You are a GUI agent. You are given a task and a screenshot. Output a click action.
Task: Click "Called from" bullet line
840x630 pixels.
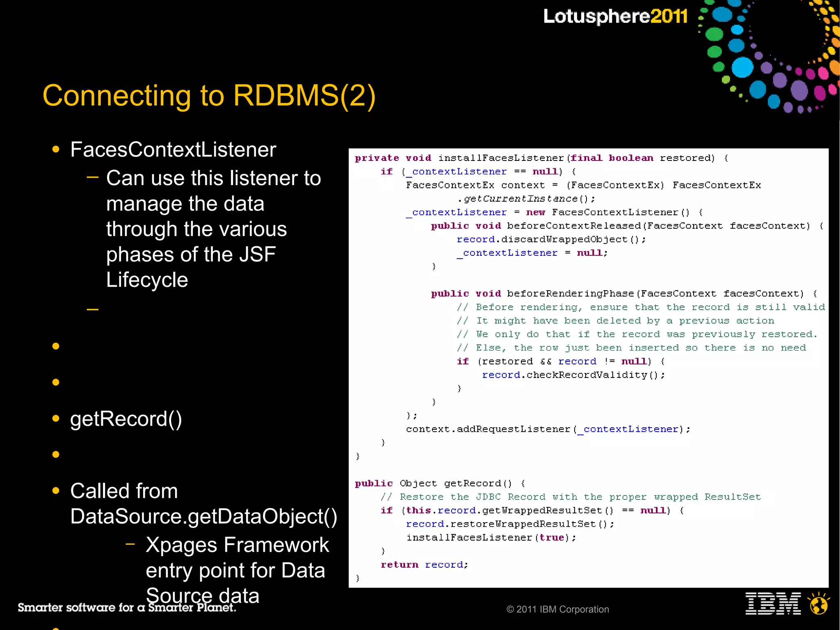pos(124,491)
